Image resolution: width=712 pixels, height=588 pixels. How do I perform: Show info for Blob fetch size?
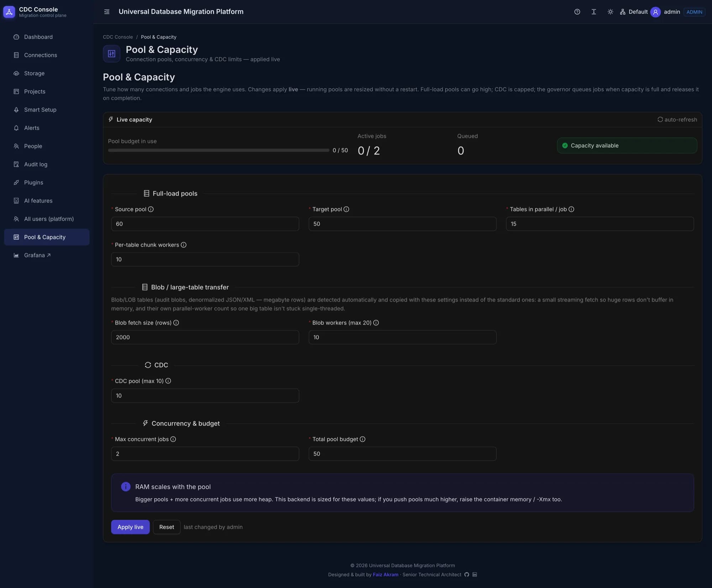(176, 323)
